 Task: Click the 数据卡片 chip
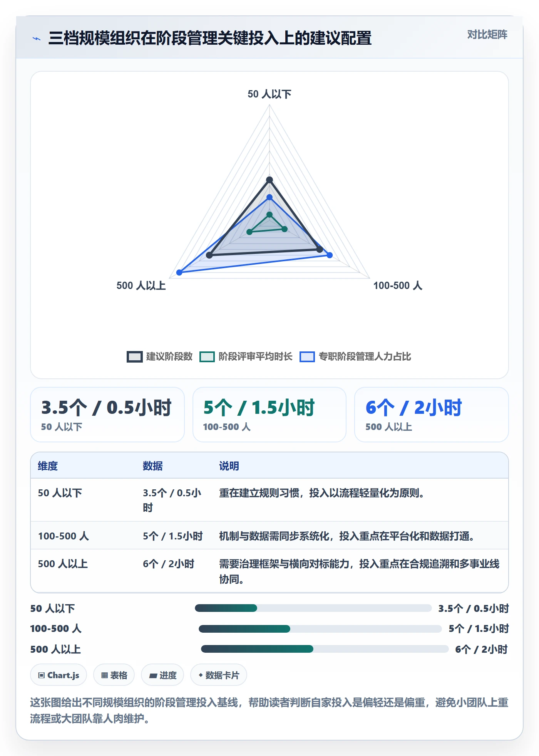coord(219,675)
